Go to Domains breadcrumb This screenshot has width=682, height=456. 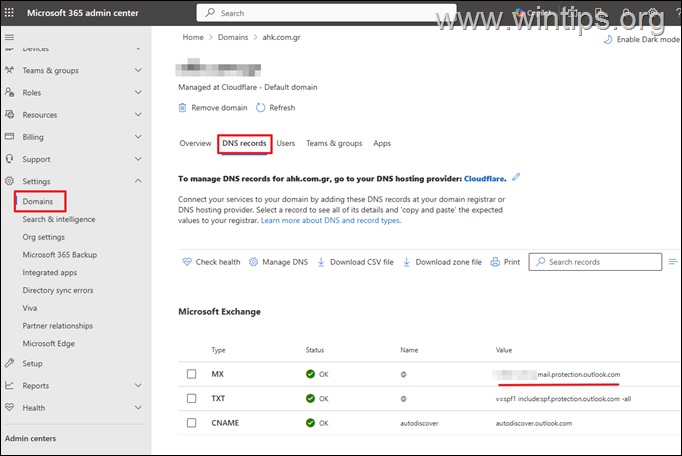233,37
